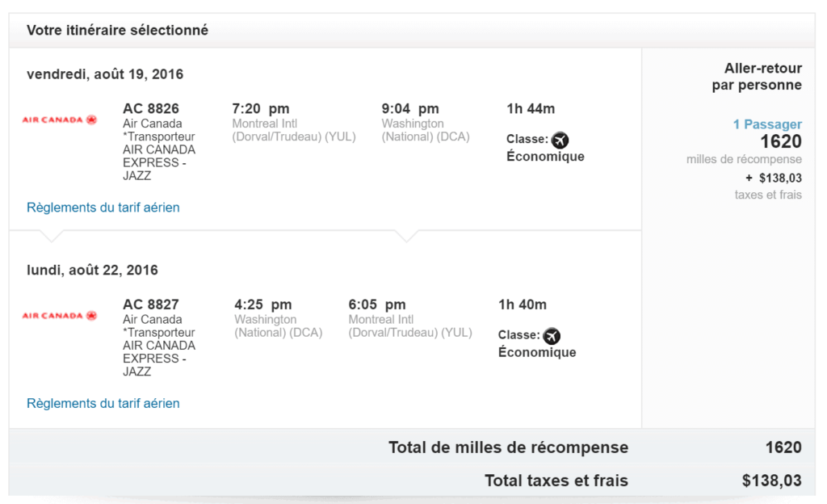The height and width of the screenshot is (504, 827).
Task: Open outbound flight Règlements du tarif aérien
Action: [x=103, y=208]
